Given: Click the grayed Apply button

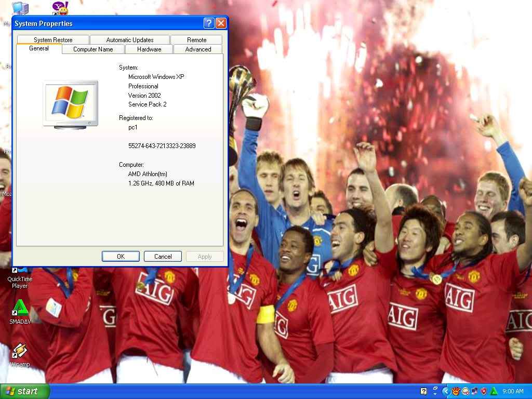Looking at the screenshot, I should [205, 257].
